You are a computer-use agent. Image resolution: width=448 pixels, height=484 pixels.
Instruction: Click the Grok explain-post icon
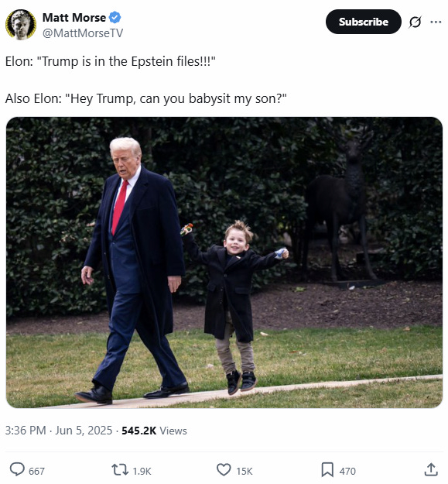[415, 22]
